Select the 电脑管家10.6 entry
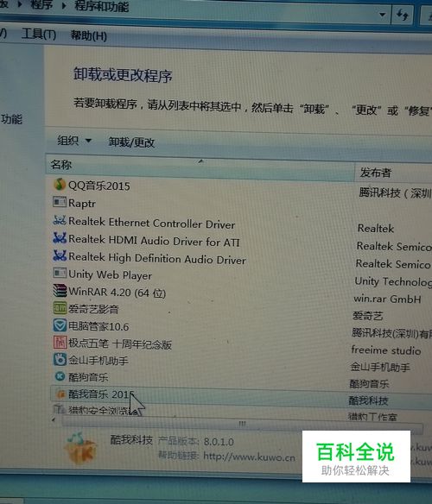The image size is (432, 504). pyautogui.click(x=98, y=326)
